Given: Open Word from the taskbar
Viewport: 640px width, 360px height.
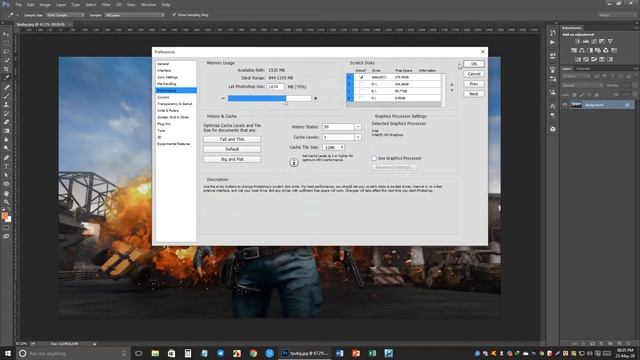Looking at the screenshot, I should pyautogui.click(x=340, y=353).
